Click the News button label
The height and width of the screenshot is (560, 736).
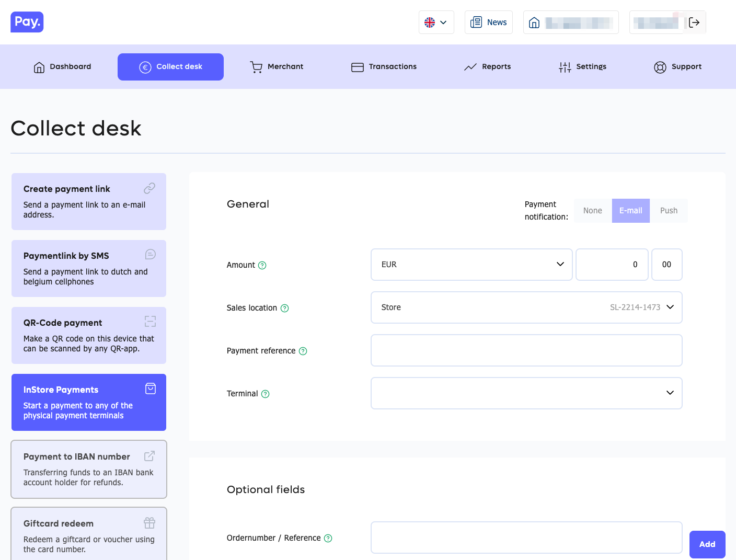coord(497,22)
